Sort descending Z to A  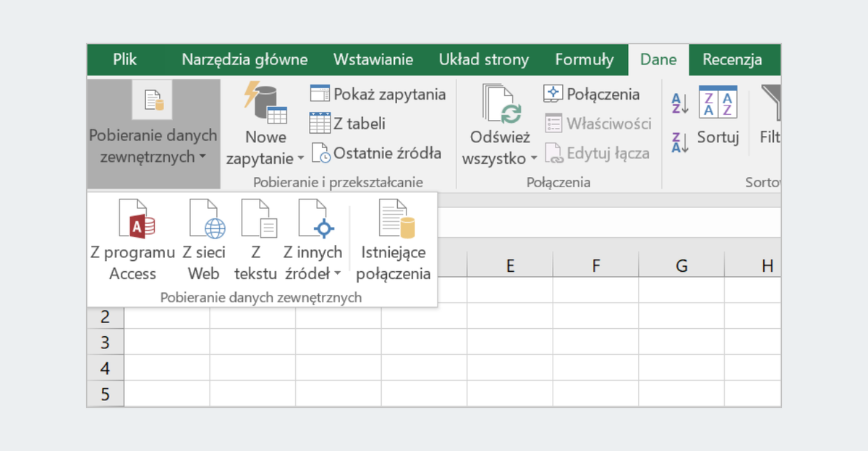coord(681,142)
